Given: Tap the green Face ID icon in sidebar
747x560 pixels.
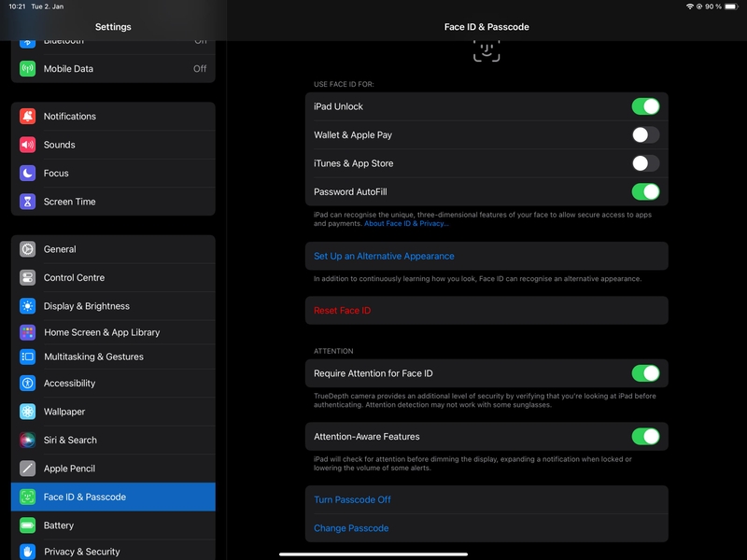Looking at the screenshot, I should point(28,497).
